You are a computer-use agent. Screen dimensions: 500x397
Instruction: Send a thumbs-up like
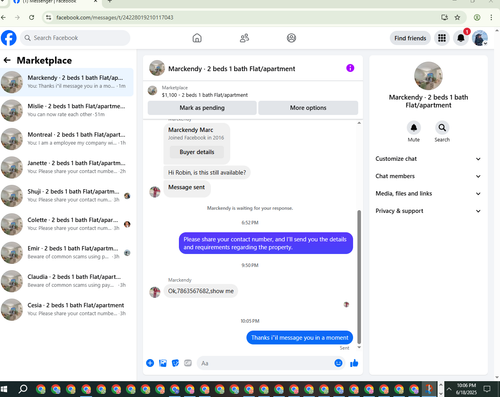coord(354,363)
